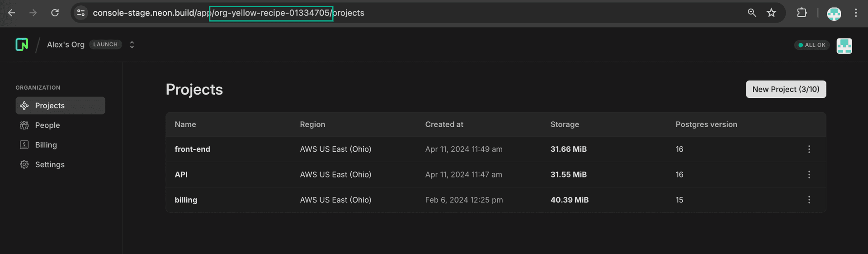The width and height of the screenshot is (868, 254).
Task: Open the API project
Action: (x=181, y=174)
